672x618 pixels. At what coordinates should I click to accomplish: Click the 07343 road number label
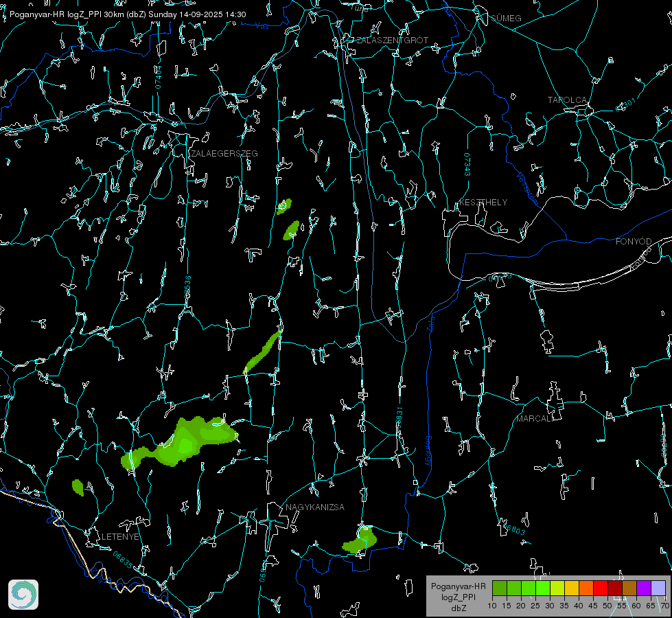[467, 165]
